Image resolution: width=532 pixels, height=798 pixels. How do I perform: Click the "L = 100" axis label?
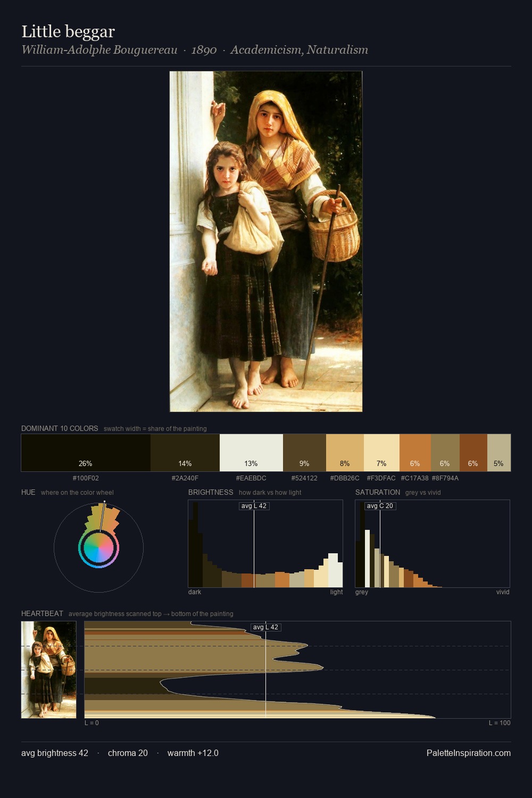(x=500, y=723)
